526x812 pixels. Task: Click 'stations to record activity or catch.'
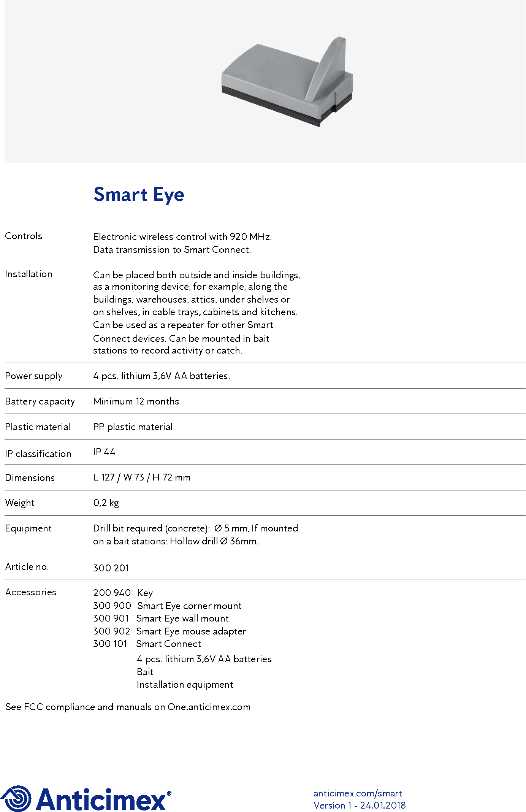click(168, 350)
